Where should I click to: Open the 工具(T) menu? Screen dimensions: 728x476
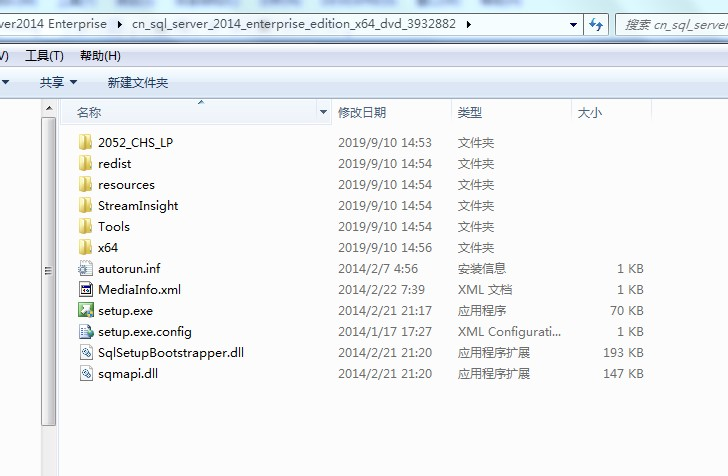tap(44, 56)
